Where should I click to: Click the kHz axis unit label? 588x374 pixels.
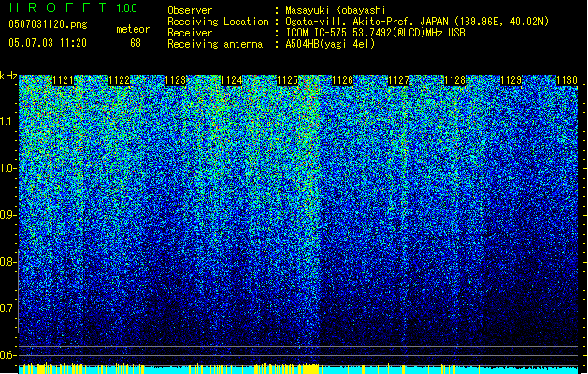(x=8, y=76)
